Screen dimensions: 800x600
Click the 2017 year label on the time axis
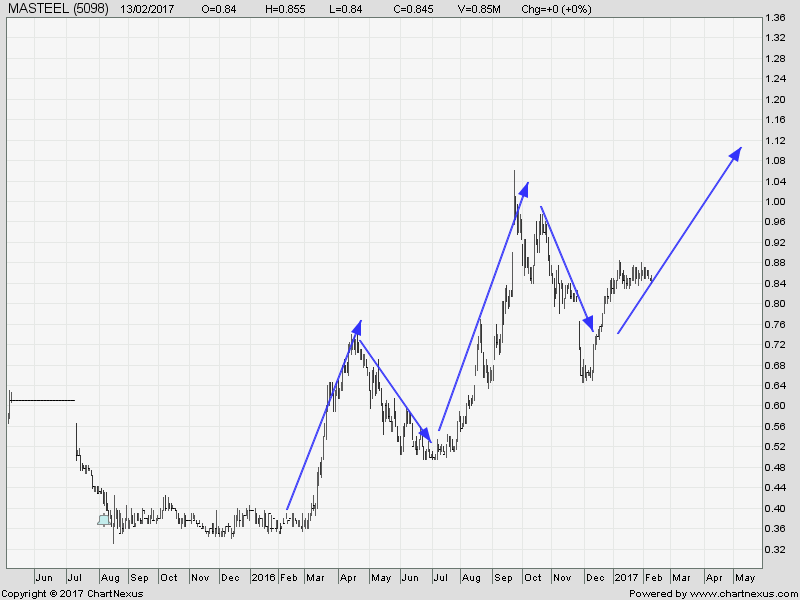(627, 578)
